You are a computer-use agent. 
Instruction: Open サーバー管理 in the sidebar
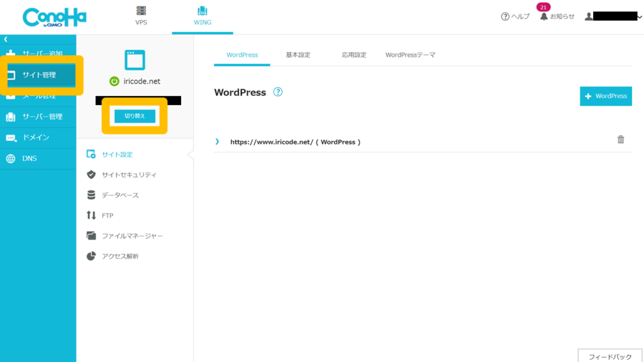click(38, 117)
